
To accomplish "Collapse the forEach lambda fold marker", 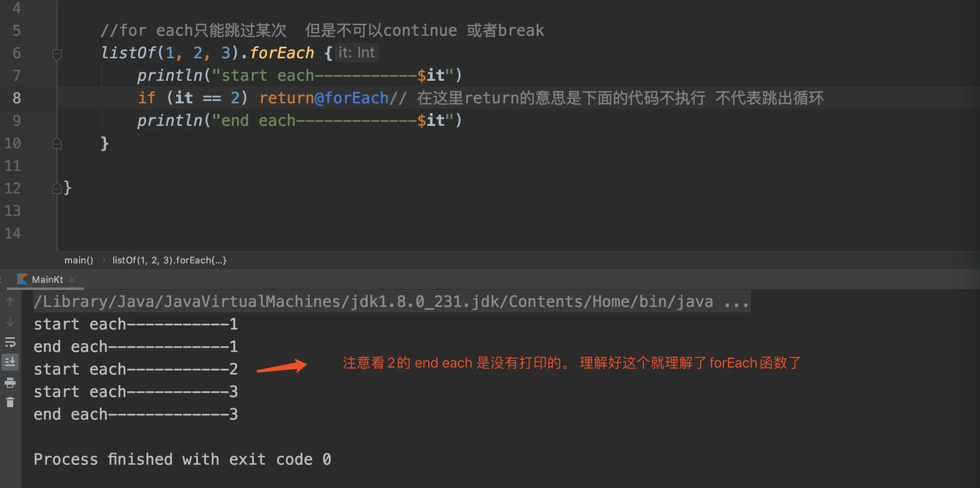I will coord(57,54).
